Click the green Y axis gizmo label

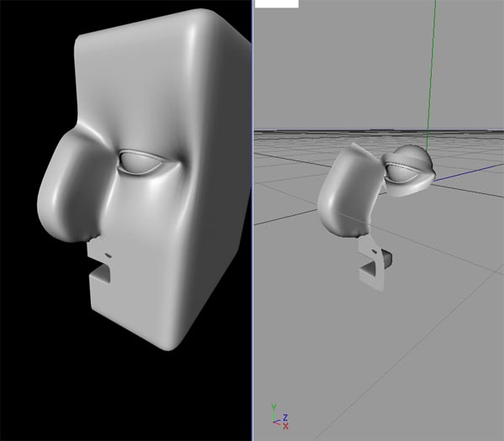tap(274, 407)
